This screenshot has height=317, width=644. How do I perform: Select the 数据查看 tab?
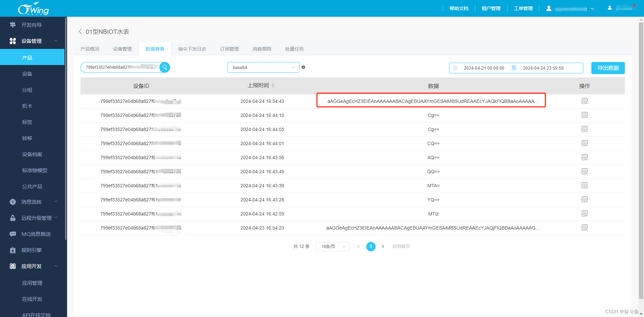pos(155,49)
